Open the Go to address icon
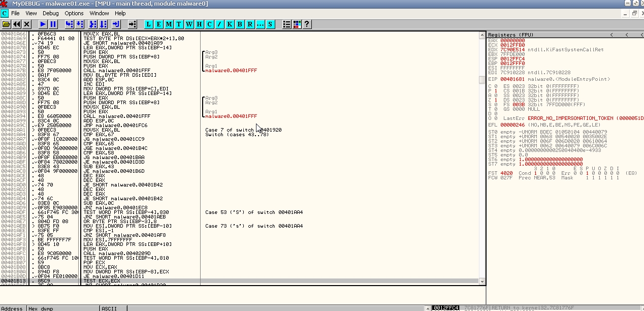 [x=133, y=24]
